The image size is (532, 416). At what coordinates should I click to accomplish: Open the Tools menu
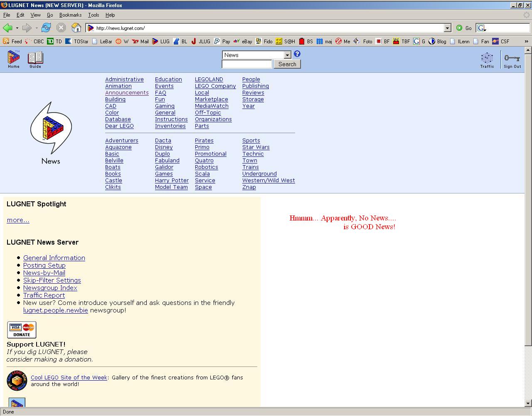[x=94, y=15]
